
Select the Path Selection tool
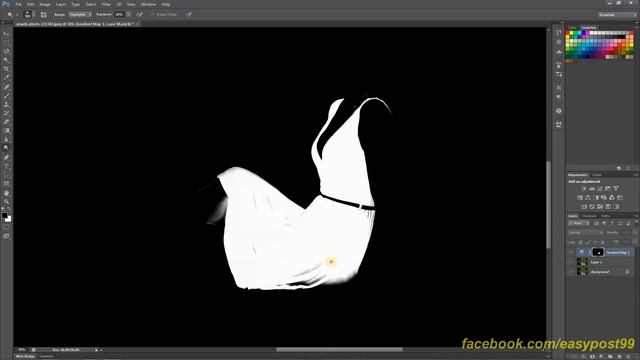6,175
